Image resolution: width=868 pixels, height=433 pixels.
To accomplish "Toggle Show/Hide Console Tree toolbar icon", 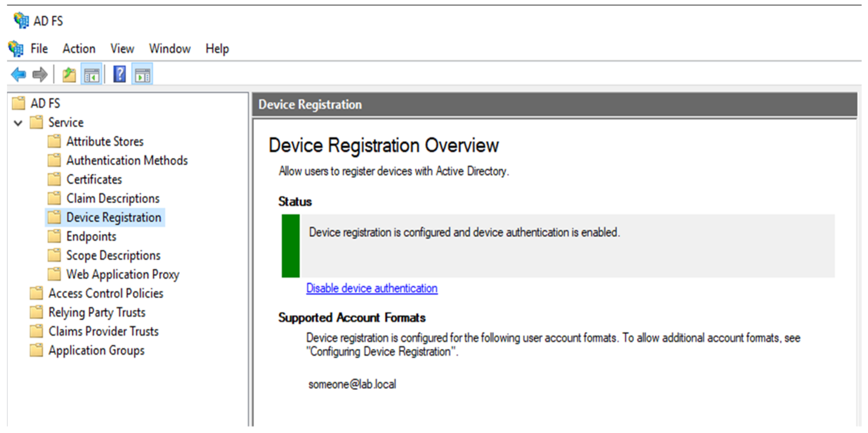I will point(91,75).
